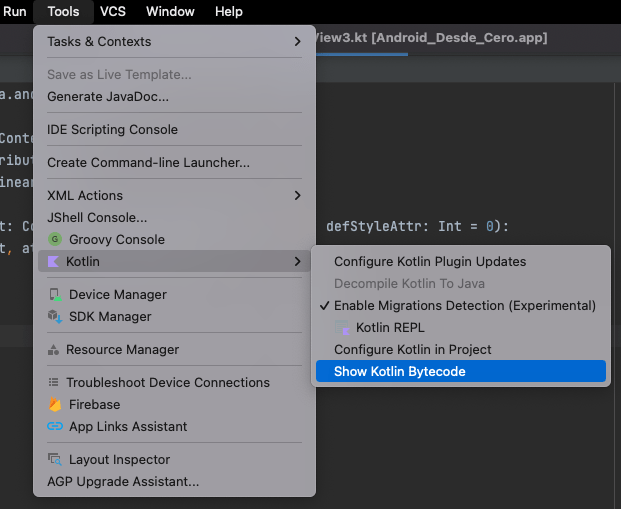Choose Create Command-line Launcher...
621x509 pixels.
(174, 162)
